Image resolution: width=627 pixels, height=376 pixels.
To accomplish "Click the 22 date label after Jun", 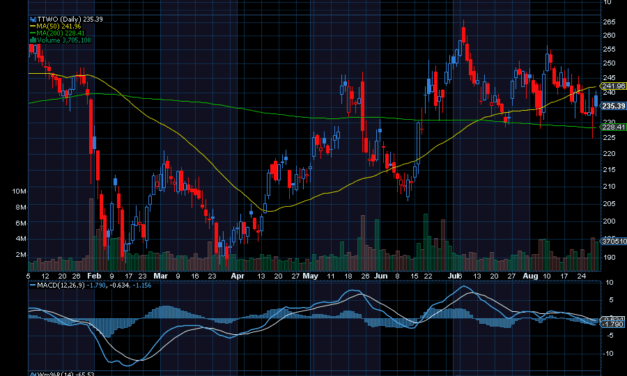I will coord(428,276).
